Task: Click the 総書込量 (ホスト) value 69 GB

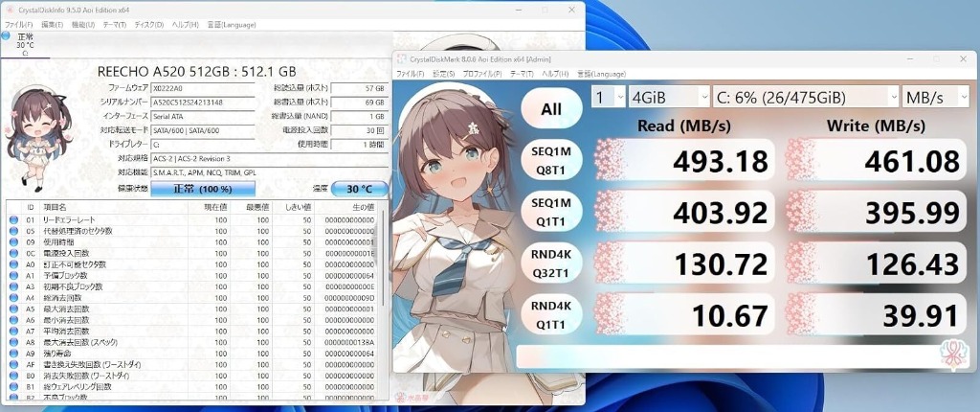Action: click(359, 103)
